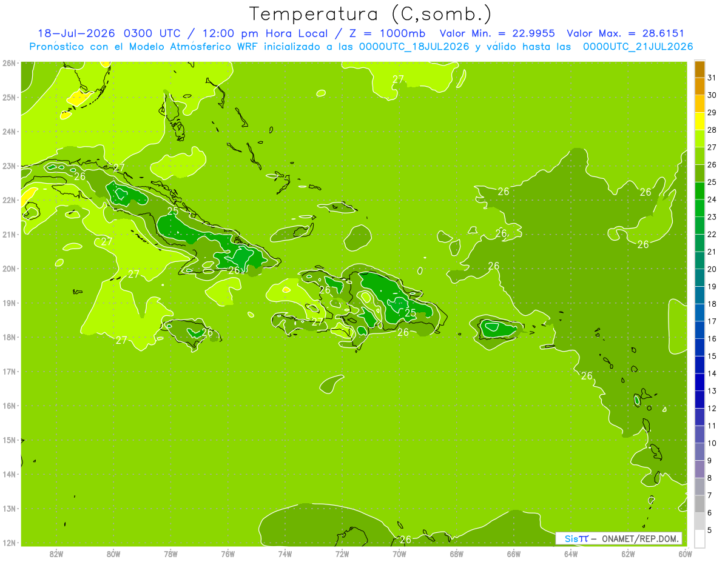
Task: Pick the teal legend swatch between 19 and 20
Action: 699,278
